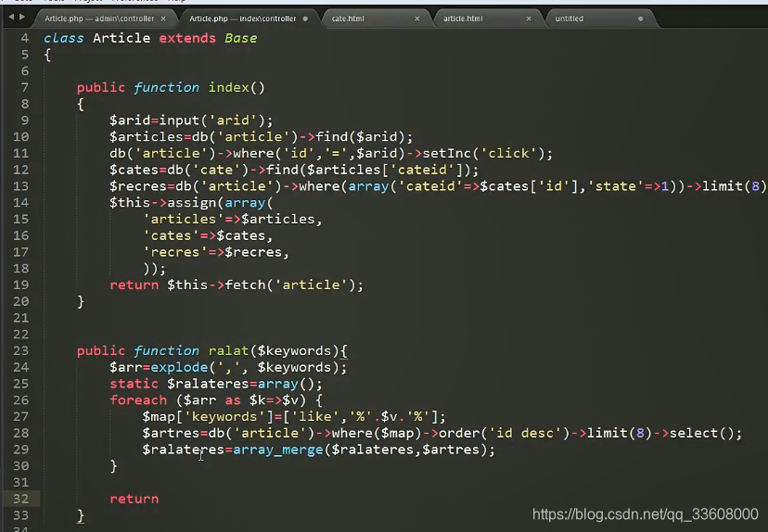The image size is (768, 532).
Task: Click highlighted line number 32 in gutter
Action: [x=20, y=499]
